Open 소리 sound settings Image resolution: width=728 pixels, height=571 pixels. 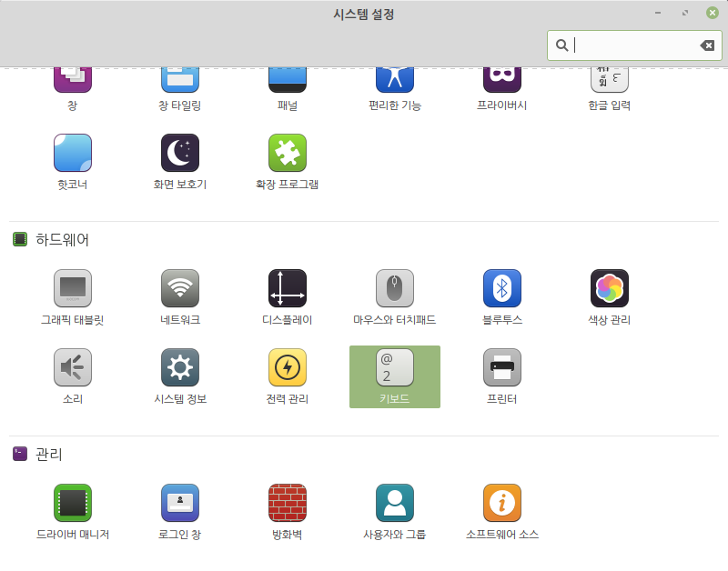[73, 367]
